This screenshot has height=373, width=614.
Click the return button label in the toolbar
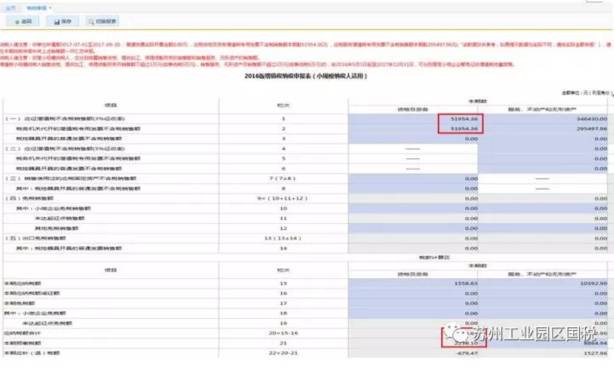pos(27,22)
